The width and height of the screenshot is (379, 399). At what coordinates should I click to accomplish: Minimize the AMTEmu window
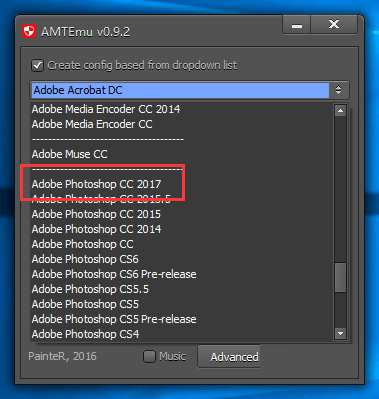[297, 25]
